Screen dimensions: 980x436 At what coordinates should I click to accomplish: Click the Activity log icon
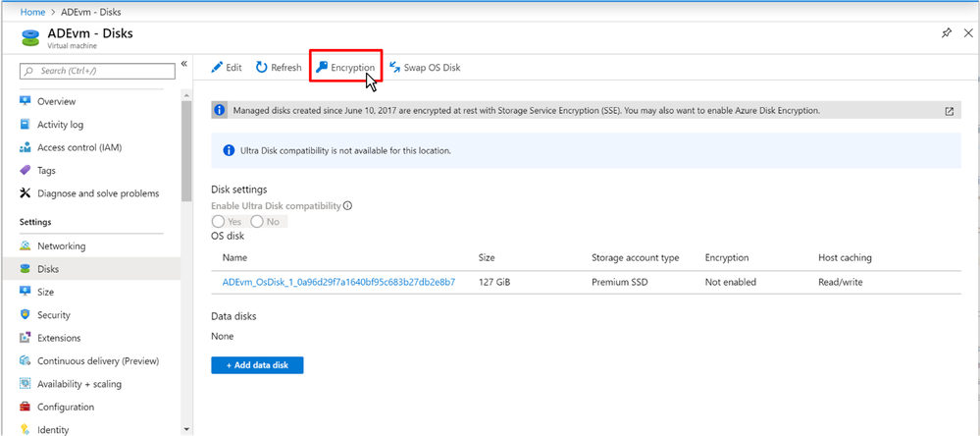point(25,125)
